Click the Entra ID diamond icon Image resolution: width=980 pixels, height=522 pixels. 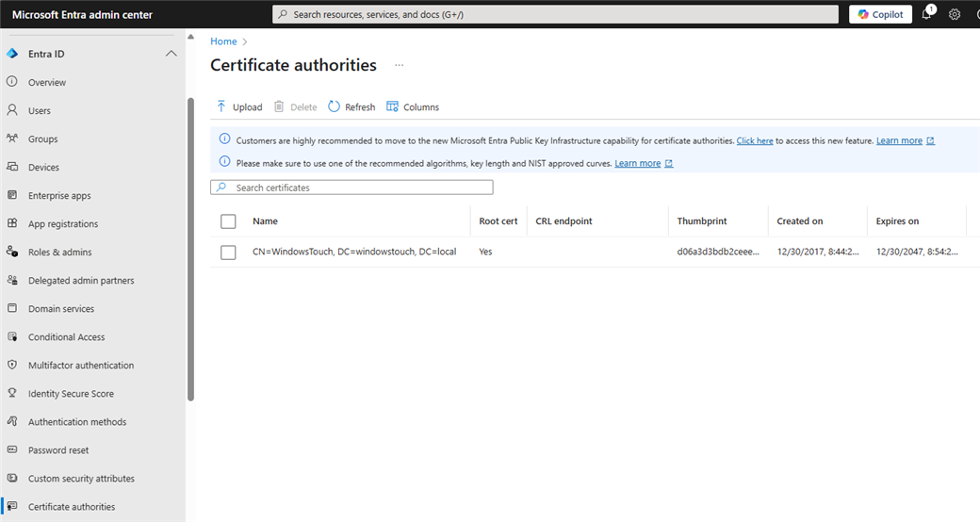pos(12,54)
